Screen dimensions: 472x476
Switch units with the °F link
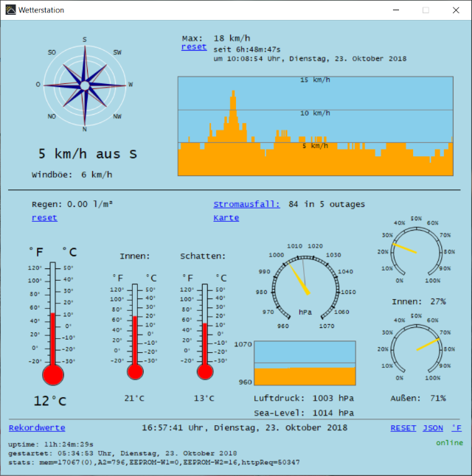coord(457,427)
